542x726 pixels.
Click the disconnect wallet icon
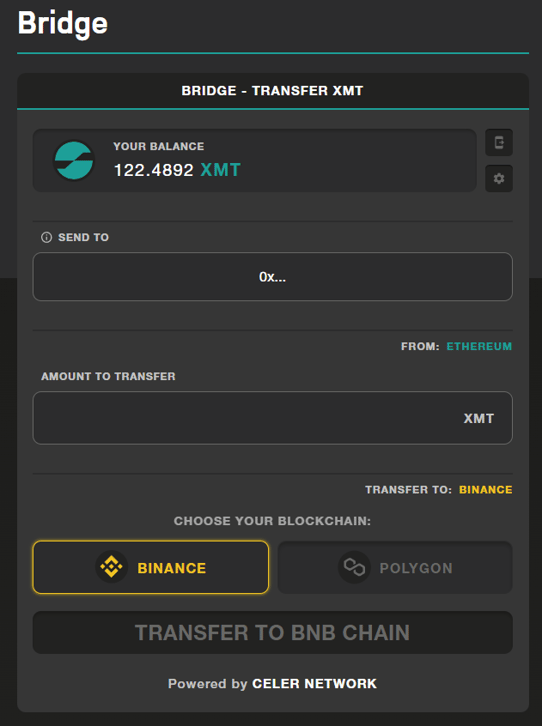[x=498, y=143]
